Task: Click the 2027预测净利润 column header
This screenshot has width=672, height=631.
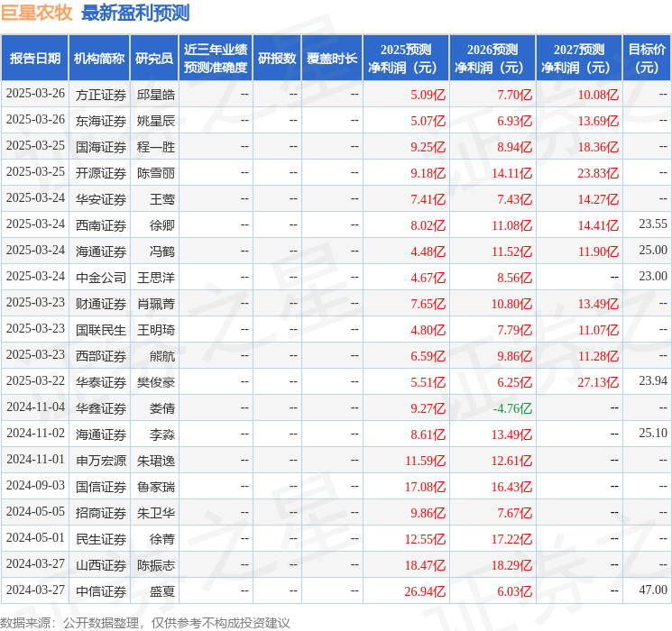Action: 579,58
